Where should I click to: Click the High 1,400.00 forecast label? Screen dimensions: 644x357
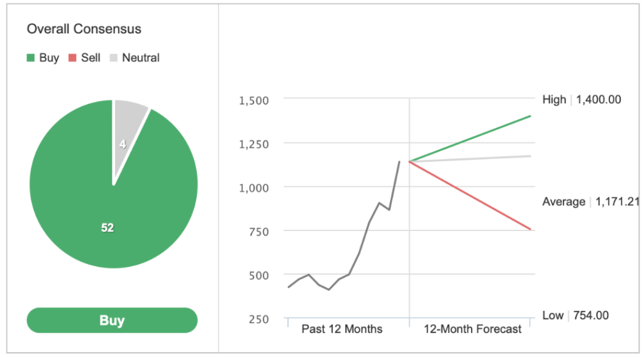(582, 99)
